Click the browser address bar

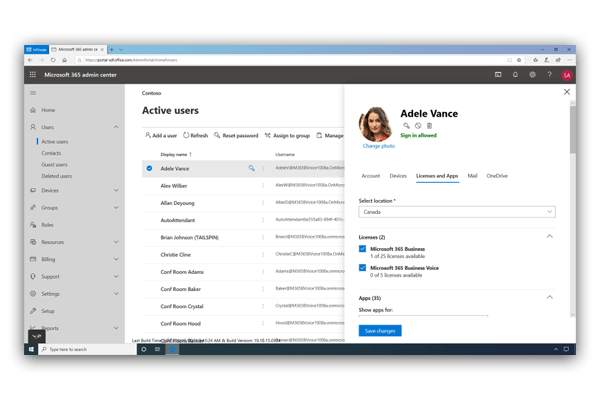pos(291,60)
